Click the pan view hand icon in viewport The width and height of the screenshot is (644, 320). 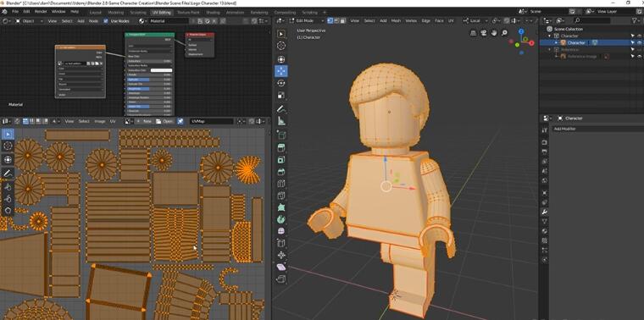[494, 33]
